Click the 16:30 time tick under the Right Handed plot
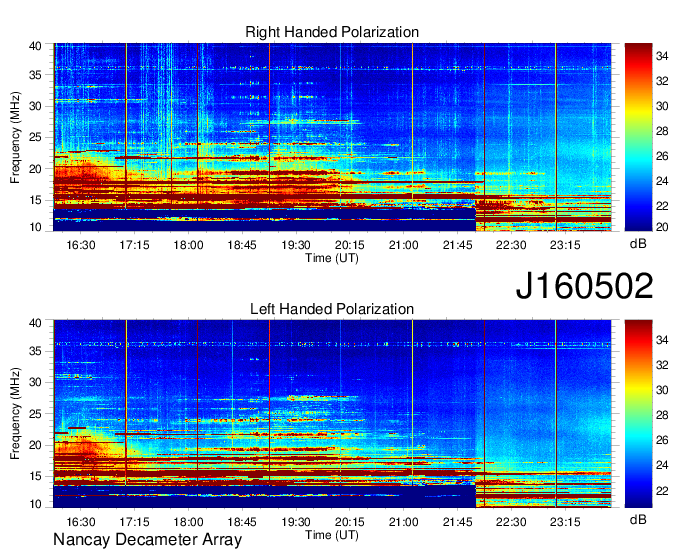The width and height of the screenshot is (680, 552). [x=81, y=245]
